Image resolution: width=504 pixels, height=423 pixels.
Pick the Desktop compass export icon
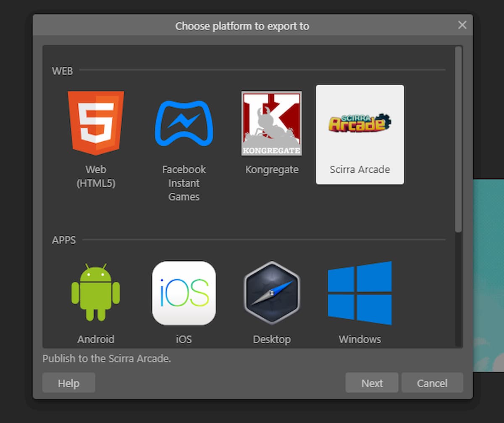pos(272,293)
